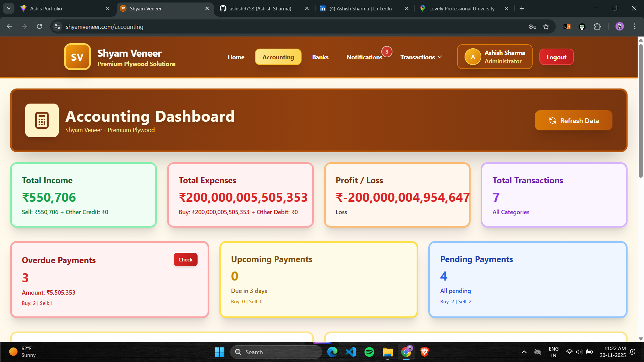644x362 pixels.
Task: Open the Chrome three-dot menu
Action: pos(635,26)
